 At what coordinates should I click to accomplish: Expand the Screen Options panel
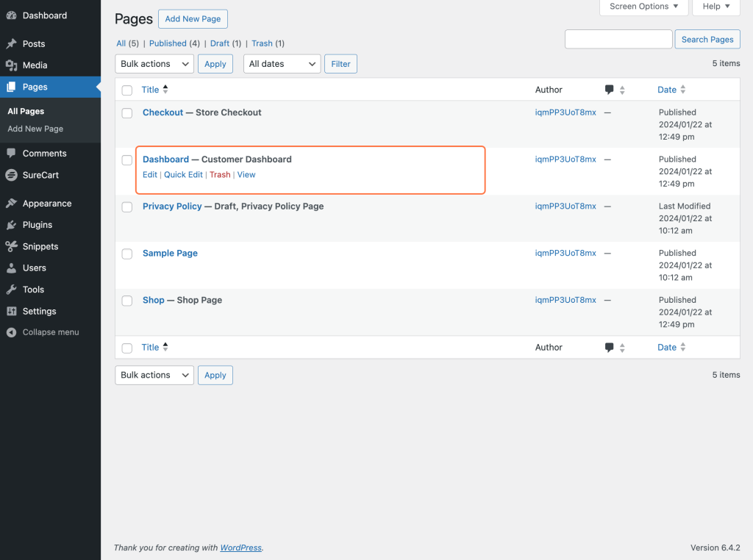click(x=643, y=7)
